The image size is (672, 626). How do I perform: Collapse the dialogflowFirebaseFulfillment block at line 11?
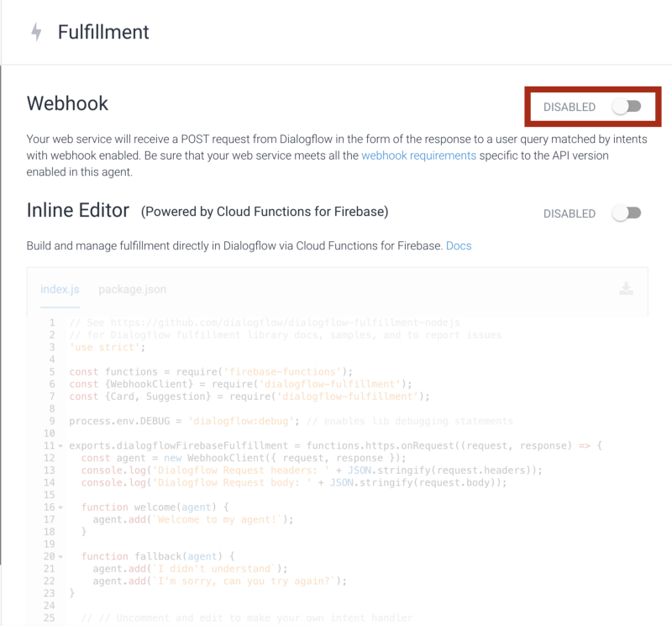60,445
